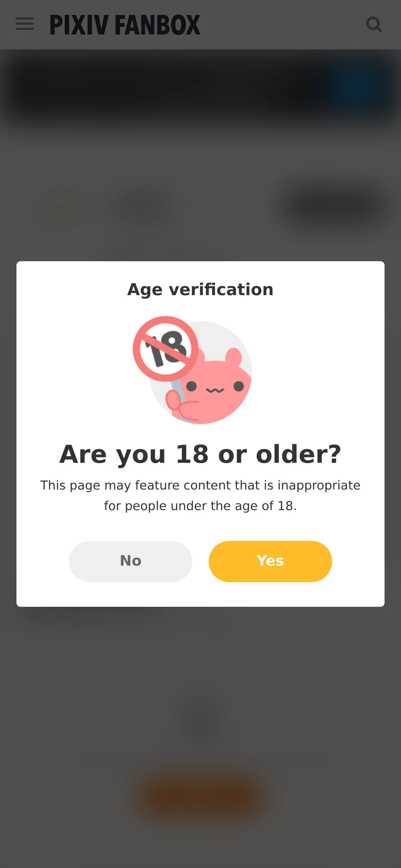Decline with the No button
The height and width of the screenshot is (868, 401).
131,561
